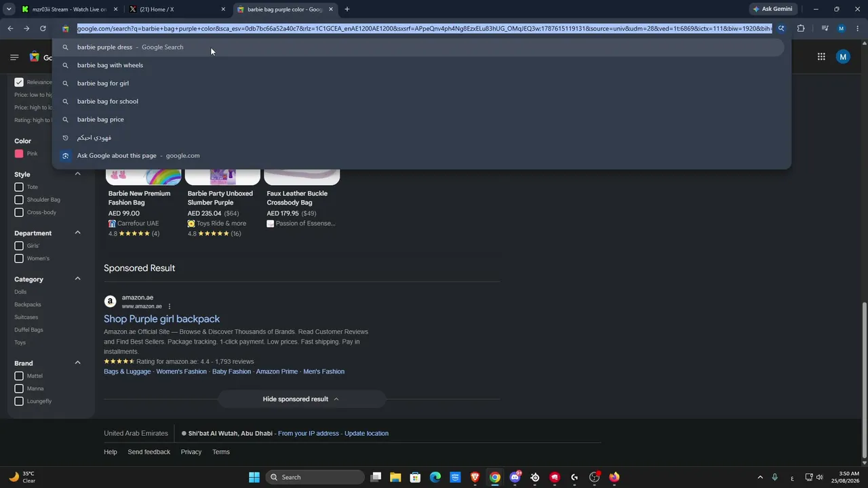The width and height of the screenshot is (868, 488).
Task: Open the Google account avatar M
Action: pos(843,57)
